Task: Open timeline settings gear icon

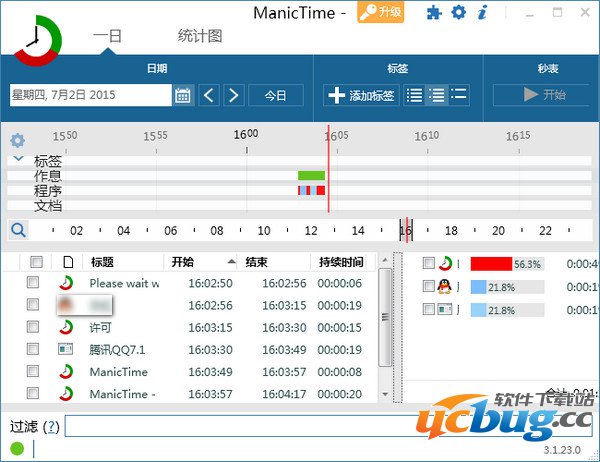Action: pyautogui.click(x=17, y=140)
